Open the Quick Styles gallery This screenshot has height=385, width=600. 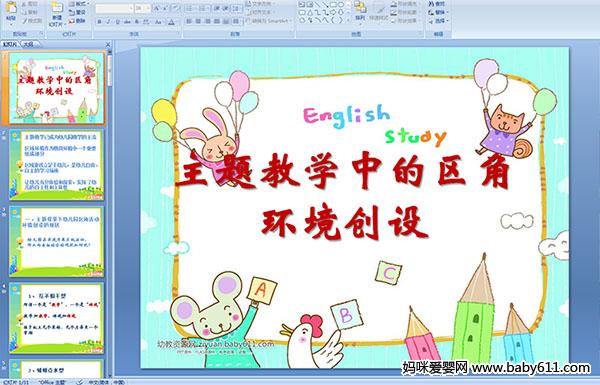coord(379,13)
